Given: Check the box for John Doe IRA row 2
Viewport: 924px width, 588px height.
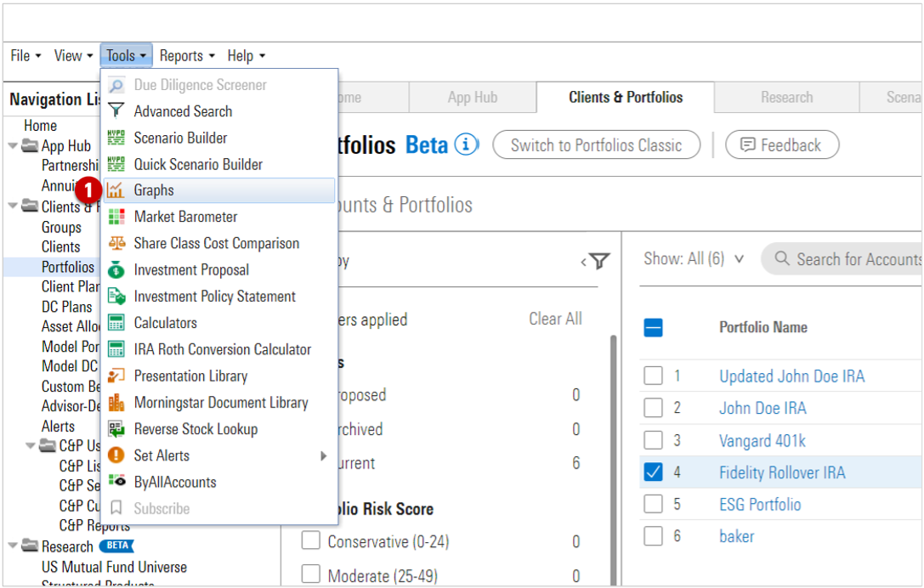Looking at the screenshot, I should click(x=653, y=407).
